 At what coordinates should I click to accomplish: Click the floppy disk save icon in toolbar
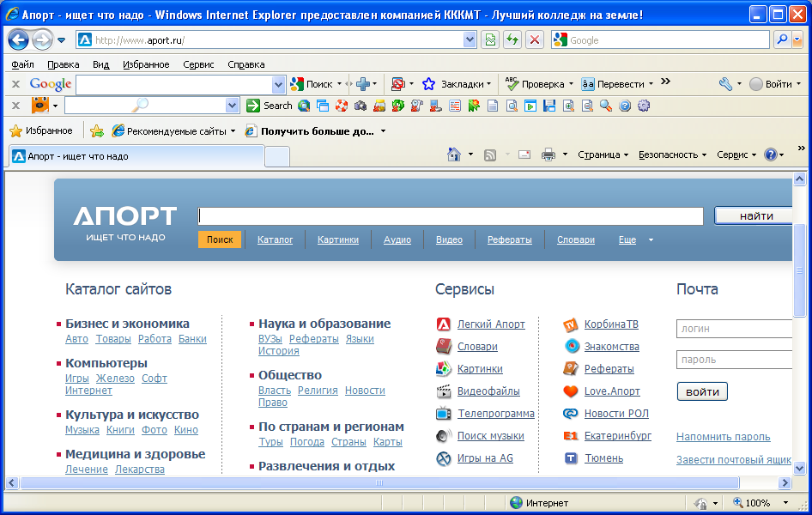(549, 106)
